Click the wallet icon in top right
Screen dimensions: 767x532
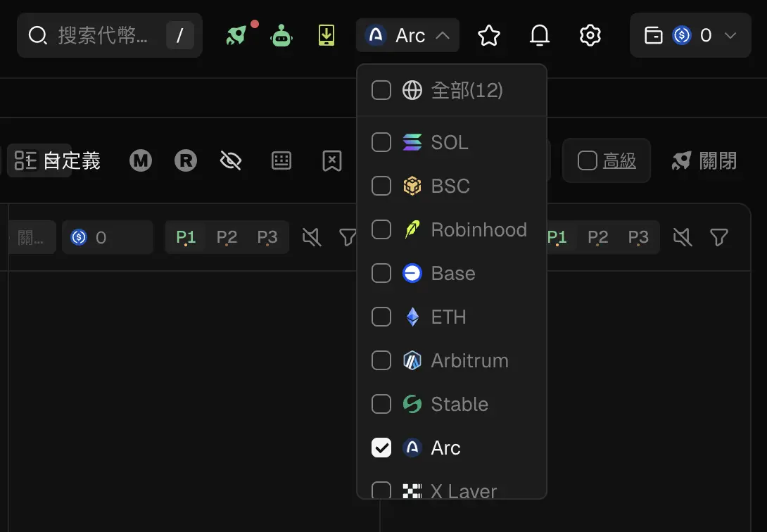click(653, 35)
